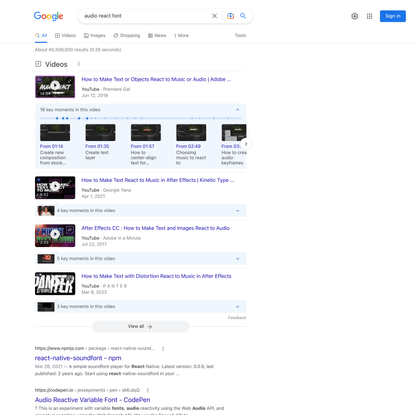Click the Videos section heading icon
The image size is (415, 415).
pyautogui.click(x=38, y=64)
